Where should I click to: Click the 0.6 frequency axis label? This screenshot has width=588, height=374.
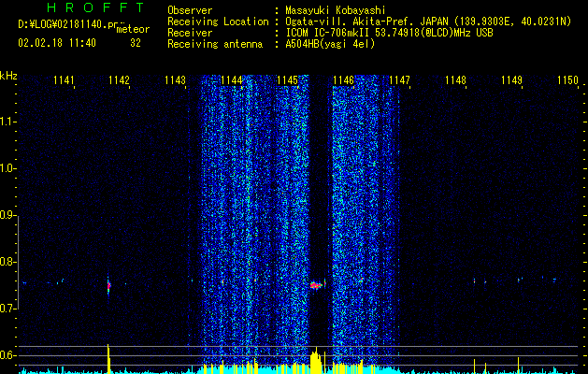7,355
